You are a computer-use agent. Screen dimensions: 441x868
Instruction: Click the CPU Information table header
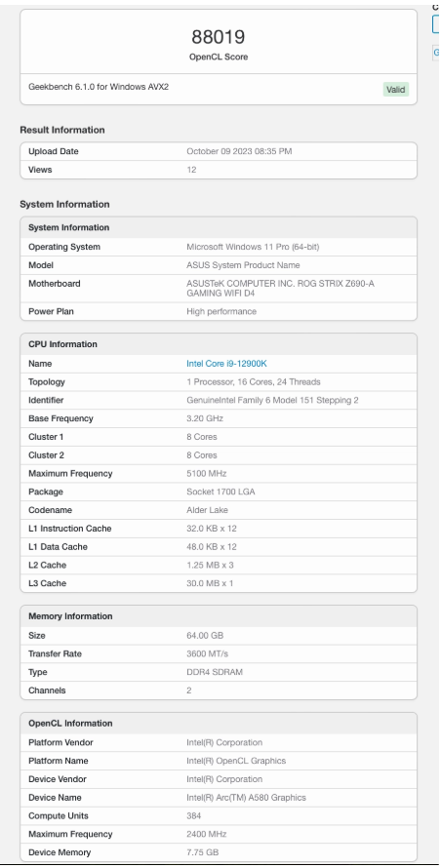click(62, 343)
